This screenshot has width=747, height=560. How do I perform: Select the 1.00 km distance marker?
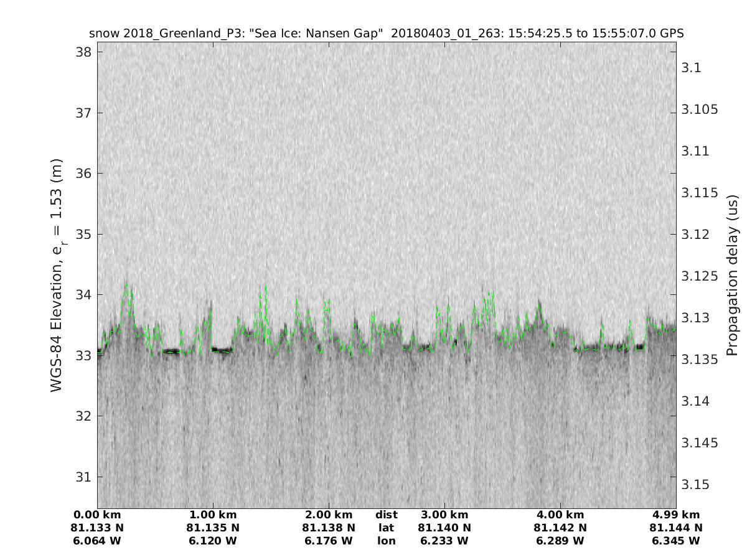pos(213,515)
